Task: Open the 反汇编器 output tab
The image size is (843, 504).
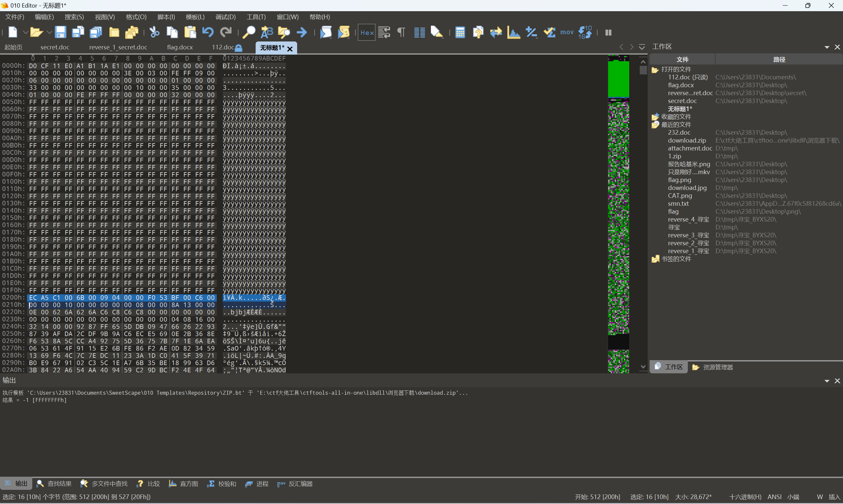Action: click(x=295, y=484)
